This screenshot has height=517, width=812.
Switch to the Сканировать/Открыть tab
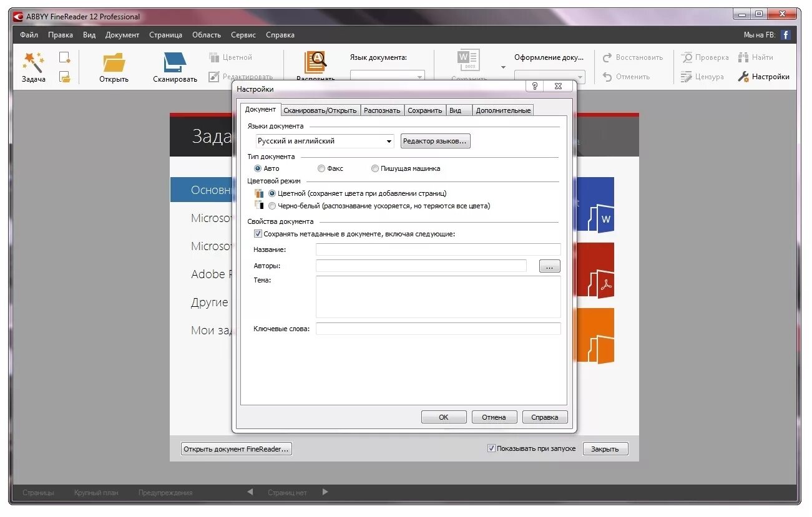[320, 110]
